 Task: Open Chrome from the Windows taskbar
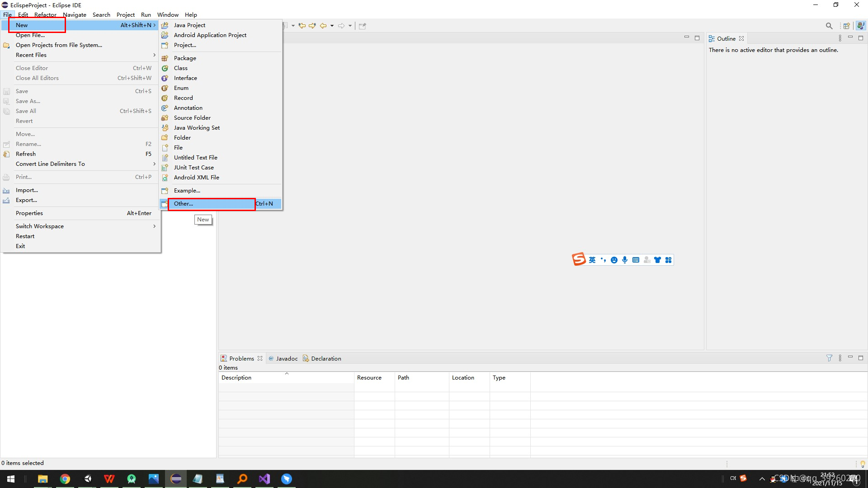pos(65,479)
